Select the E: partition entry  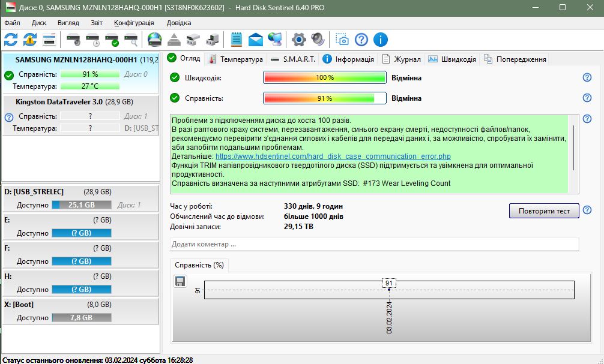click(x=80, y=227)
